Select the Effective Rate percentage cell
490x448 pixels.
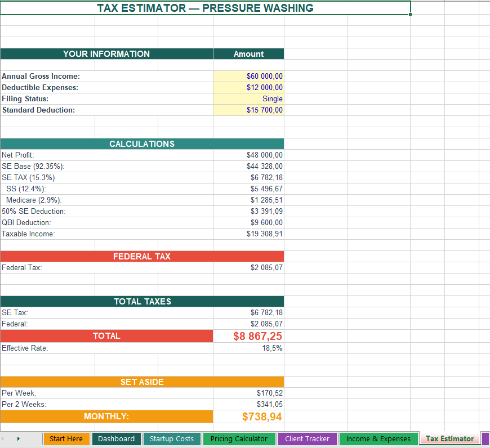[x=248, y=348]
